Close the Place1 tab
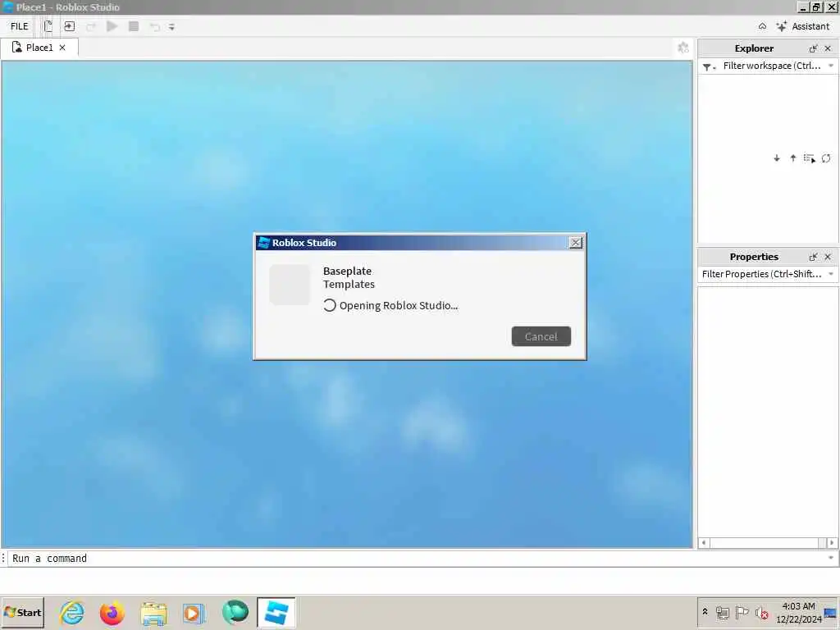Image resolution: width=840 pixels, height=630 pixels. 62,48
